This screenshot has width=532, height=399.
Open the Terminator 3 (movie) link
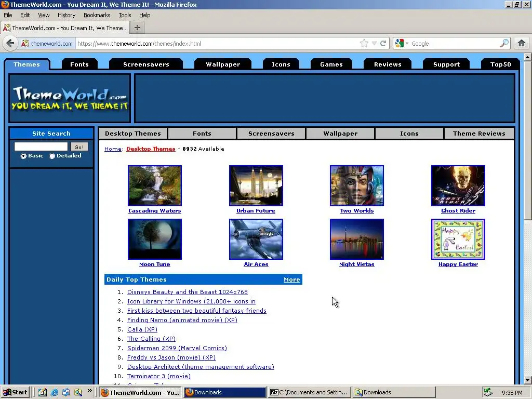159,376
